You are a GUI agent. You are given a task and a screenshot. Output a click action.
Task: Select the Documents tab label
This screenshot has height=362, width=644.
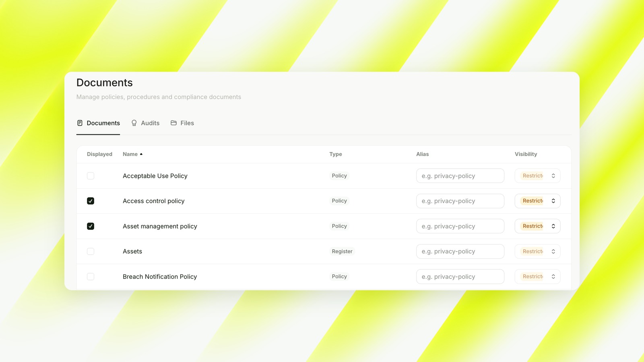coord(103,123)
